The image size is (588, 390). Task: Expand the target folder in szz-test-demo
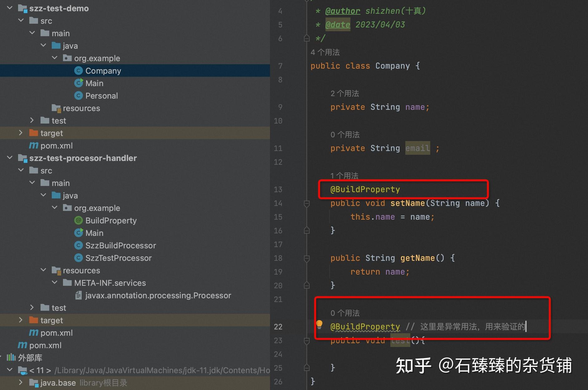[21, 133]
